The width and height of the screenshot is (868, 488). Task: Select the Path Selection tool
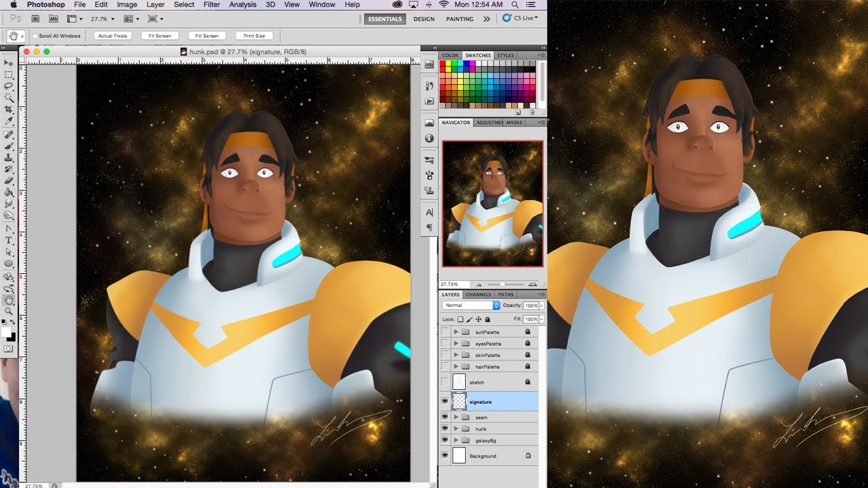(x=9, y=251)
